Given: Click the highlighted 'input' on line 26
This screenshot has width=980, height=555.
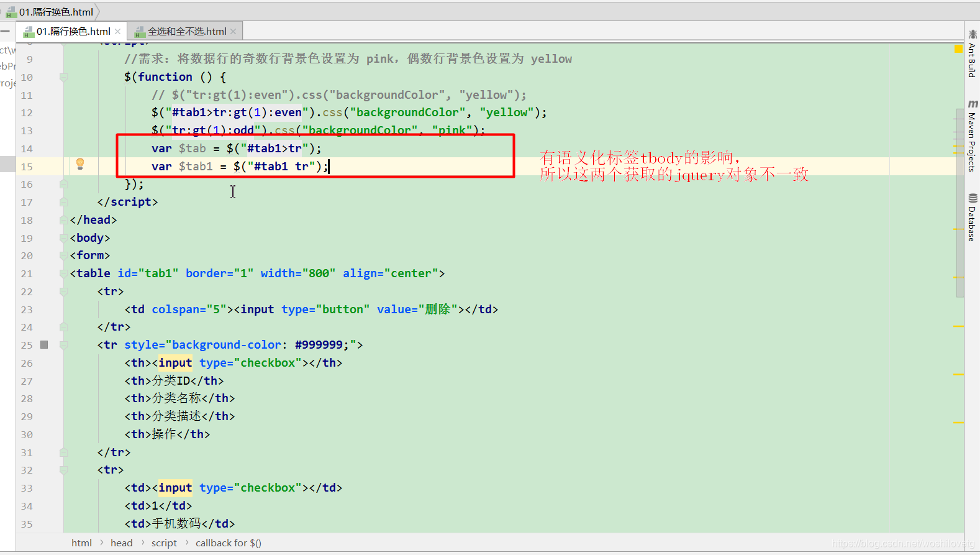Looking at the screenshot, I should [x=175, y=363].
